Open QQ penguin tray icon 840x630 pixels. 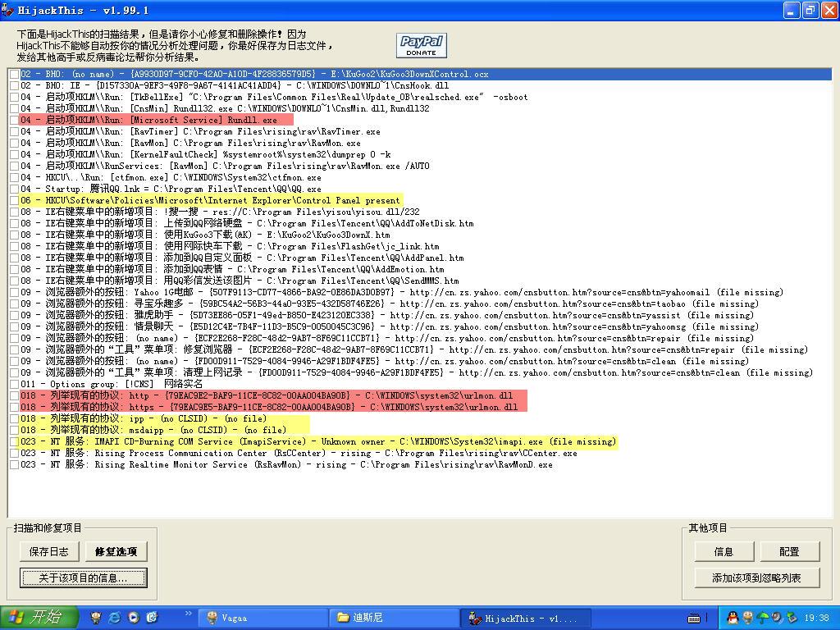[733, 619]
